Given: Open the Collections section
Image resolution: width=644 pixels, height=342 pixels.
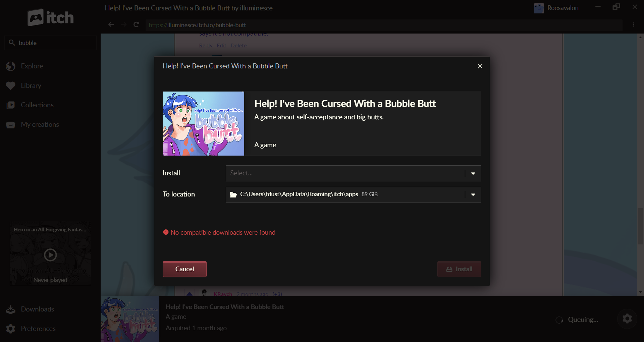Looking at the screenshot, I should [37, 105].
